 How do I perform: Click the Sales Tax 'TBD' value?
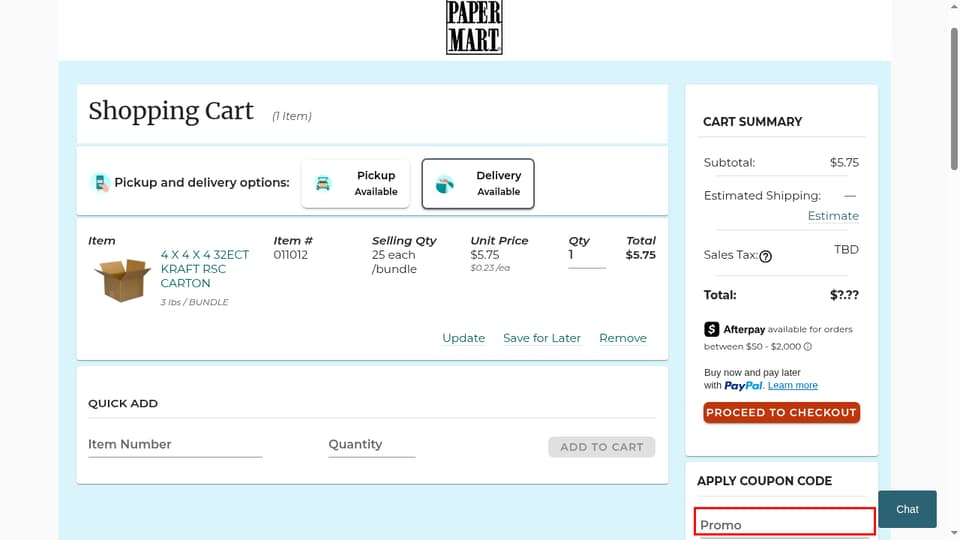point(846,249)
